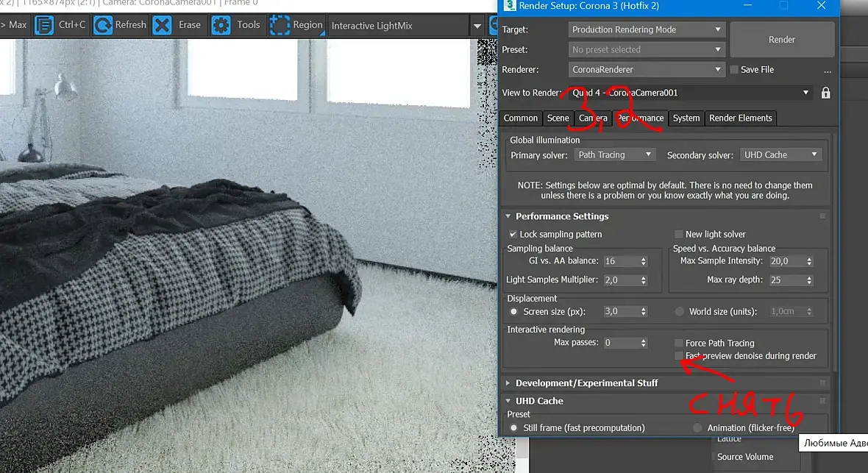Image resolution: width=868 pixels, height=473 pixels.
Task: Select Animation (flicker-free) radio button
Action: tap(697, 427)
